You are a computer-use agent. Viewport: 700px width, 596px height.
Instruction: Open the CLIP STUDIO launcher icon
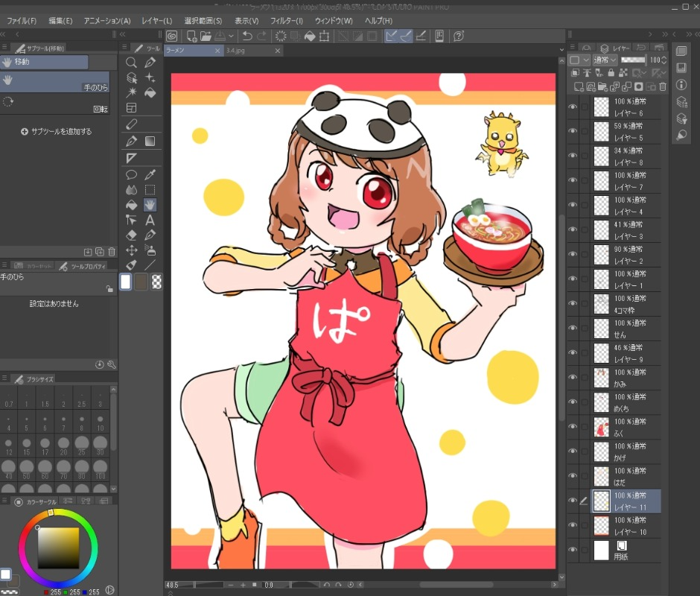(x=171, y=36)
